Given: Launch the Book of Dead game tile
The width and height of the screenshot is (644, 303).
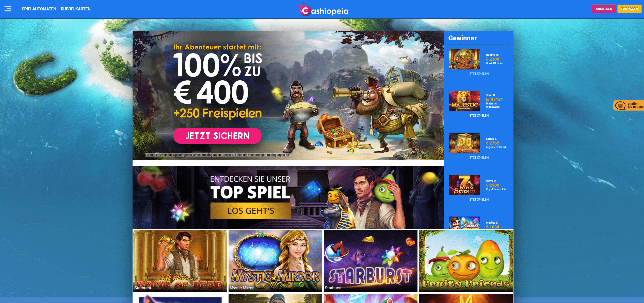Looking at the screenshot, I should click(x=180, y=261).
